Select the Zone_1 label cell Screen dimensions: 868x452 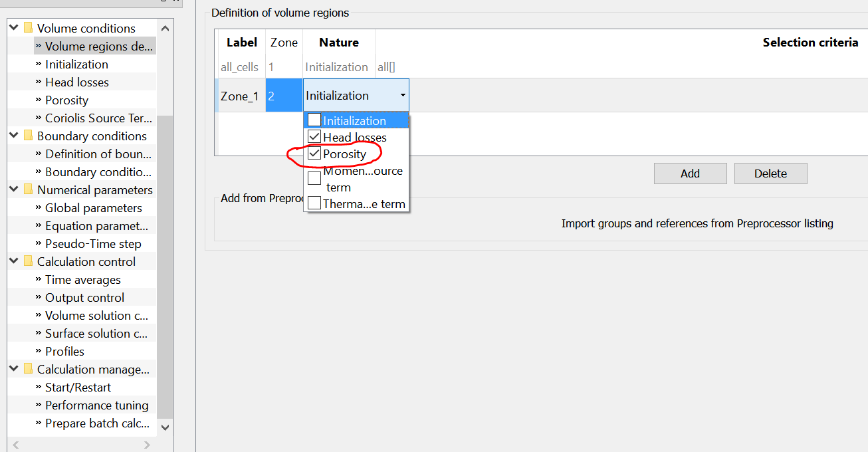(x=239, y=96)
